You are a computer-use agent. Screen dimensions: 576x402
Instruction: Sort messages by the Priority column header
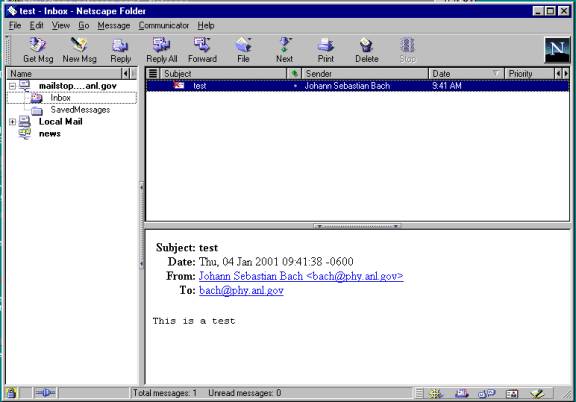coord(529,73)
